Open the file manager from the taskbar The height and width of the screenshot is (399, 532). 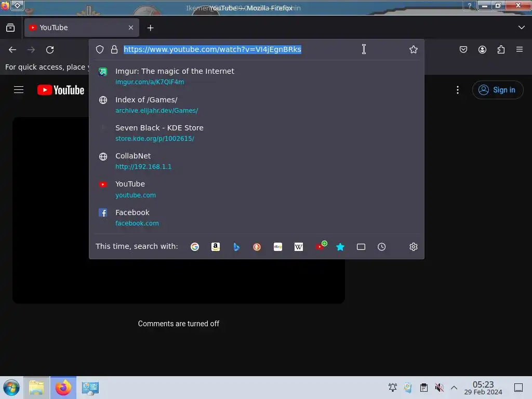37,388
